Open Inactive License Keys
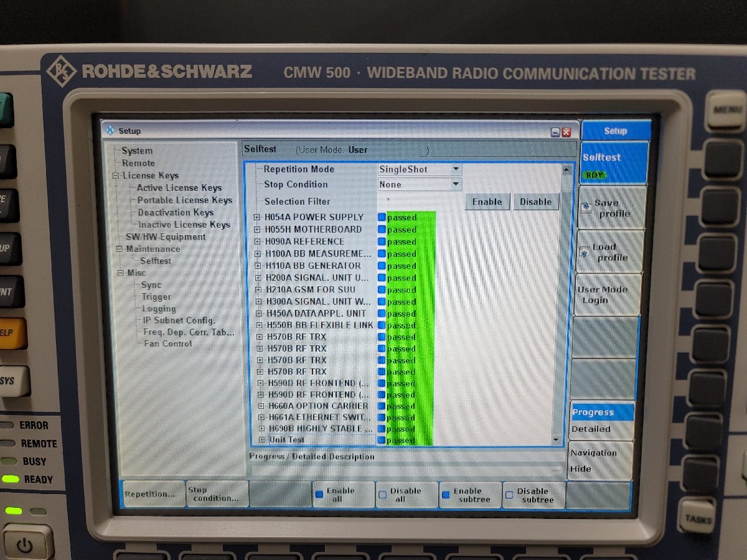The width and height of the screenshot is (747, 560). point(184,225)
